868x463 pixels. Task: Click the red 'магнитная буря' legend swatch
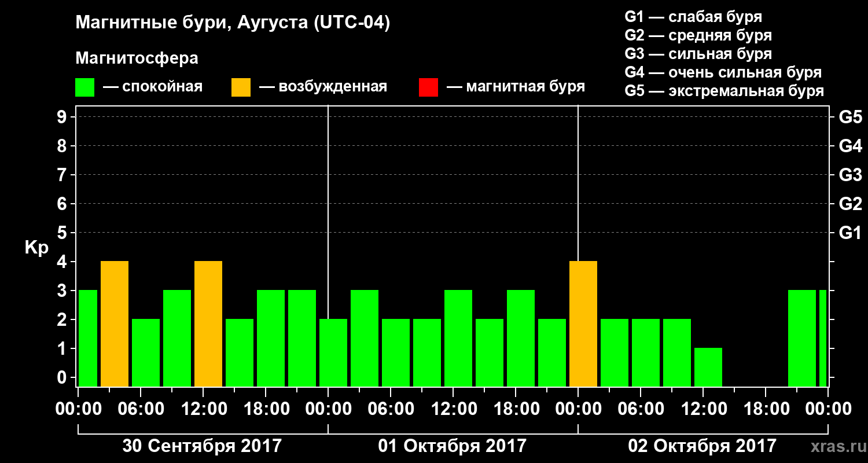click(x=429, y=87)
